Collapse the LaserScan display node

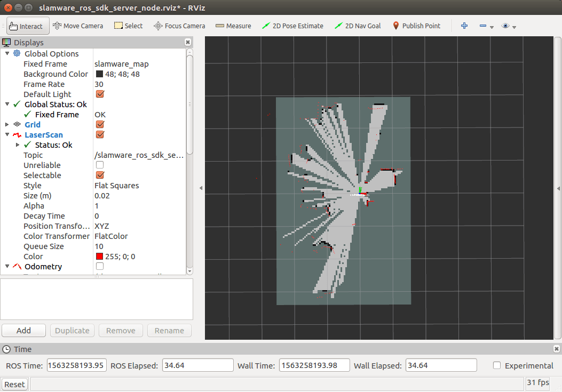(7, 135)
